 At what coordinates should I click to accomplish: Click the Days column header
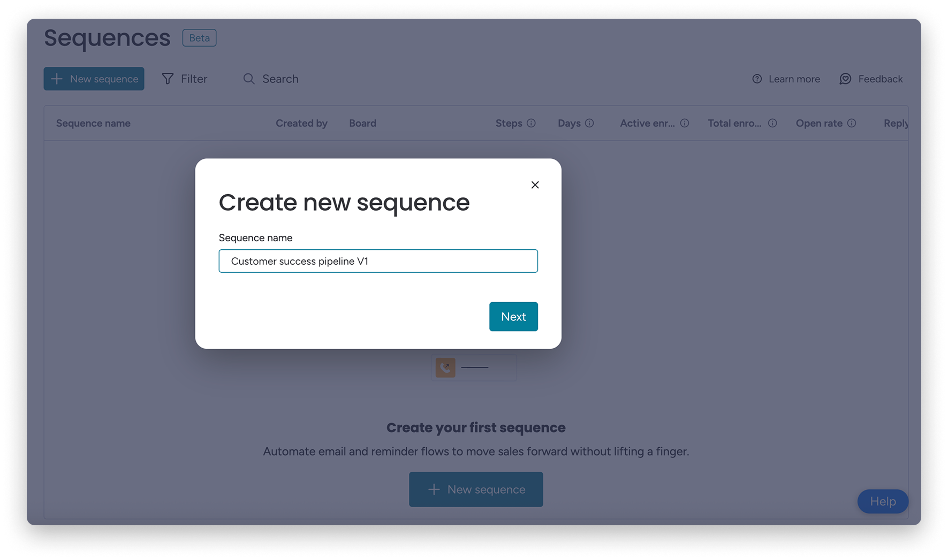coord(569,123)
